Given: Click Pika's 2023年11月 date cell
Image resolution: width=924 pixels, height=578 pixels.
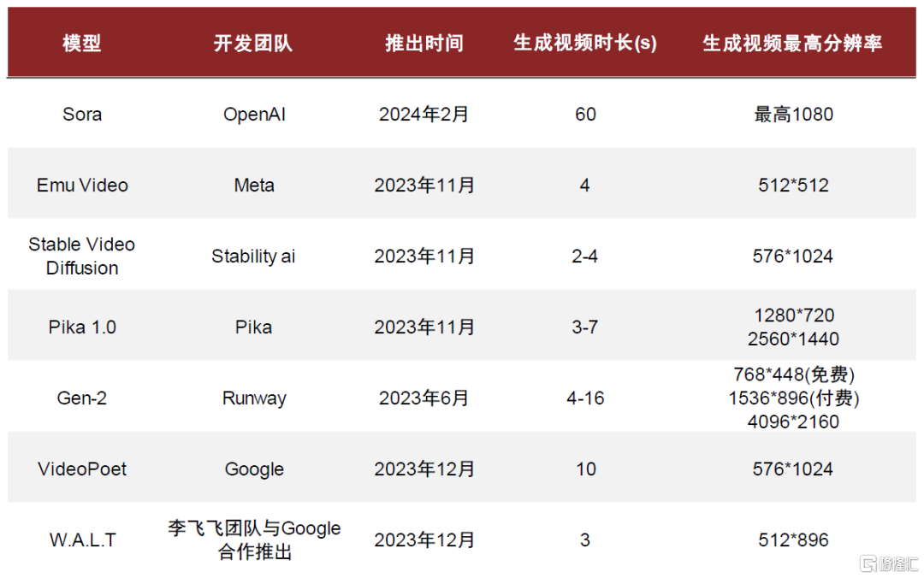Looking at the screenshot, I should pyautogui.click(x=424, y=327).
